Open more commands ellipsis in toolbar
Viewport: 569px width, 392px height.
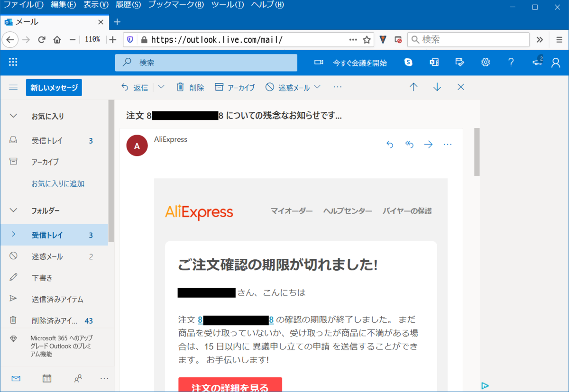338,87
